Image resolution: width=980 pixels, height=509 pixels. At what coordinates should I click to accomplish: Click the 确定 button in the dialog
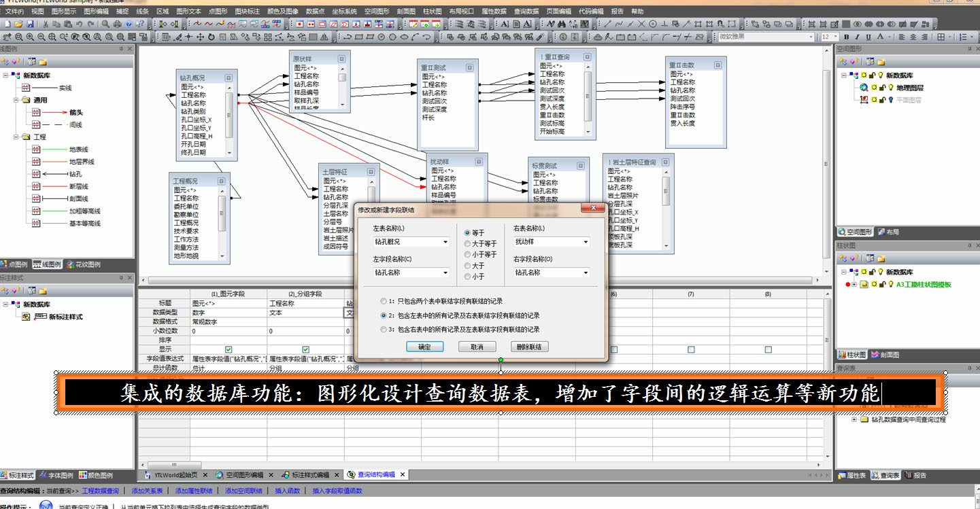[424, 347]
